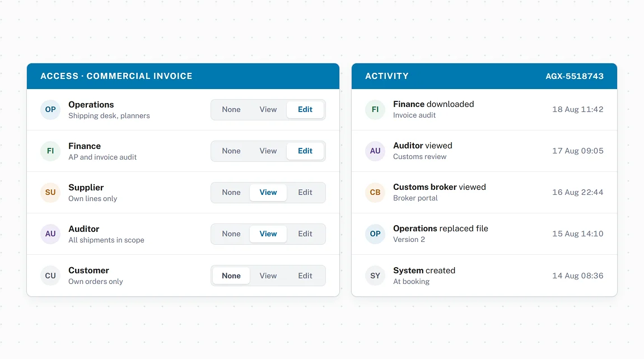The height and width of the screenshot is (359, 644).
Task: Set Finance access to None
Action: 231,151
